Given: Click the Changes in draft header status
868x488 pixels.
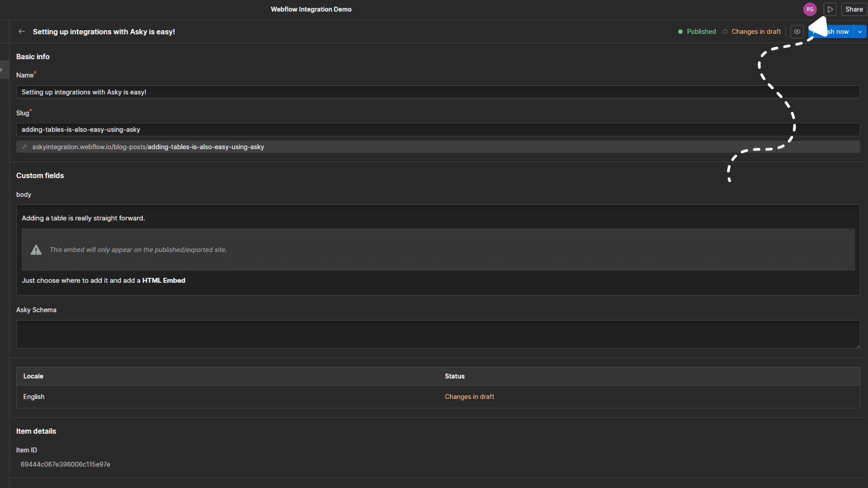Looking at the screenshot, I should tap(752, 32).
